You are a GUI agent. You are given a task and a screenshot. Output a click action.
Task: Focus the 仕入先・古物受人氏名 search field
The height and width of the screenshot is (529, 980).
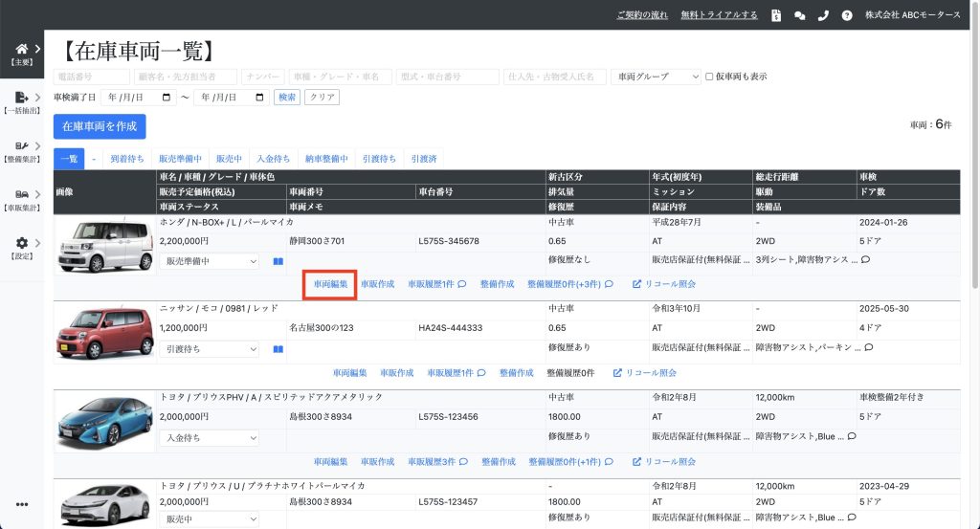tap(555, 77)
